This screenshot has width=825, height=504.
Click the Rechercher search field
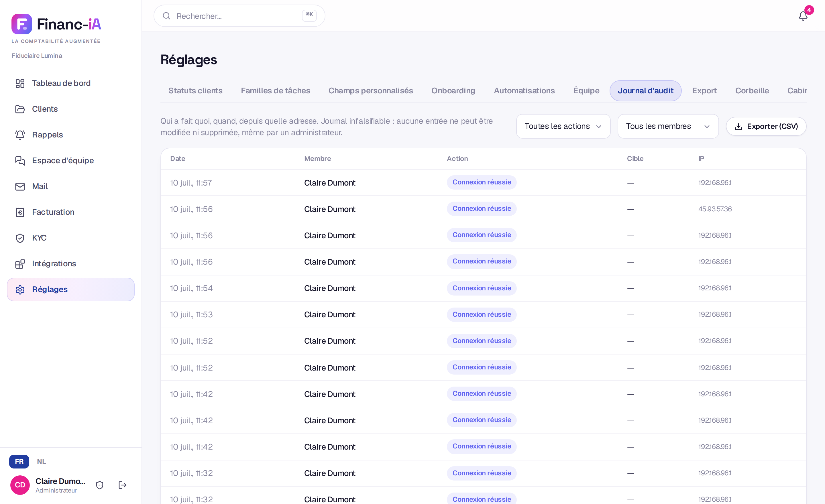coord(239,16)
